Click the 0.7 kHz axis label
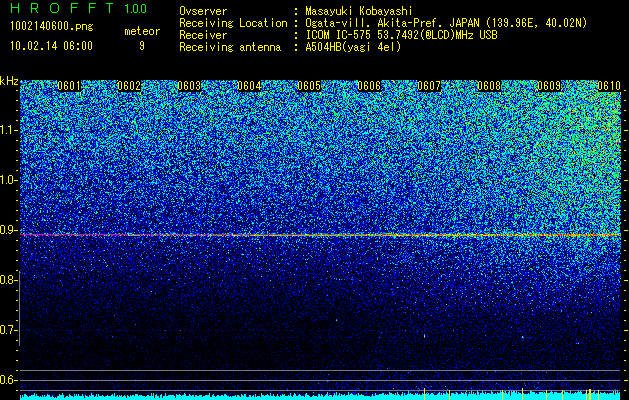The height and width of the screenshot is (400, 629). pos(9,330)
